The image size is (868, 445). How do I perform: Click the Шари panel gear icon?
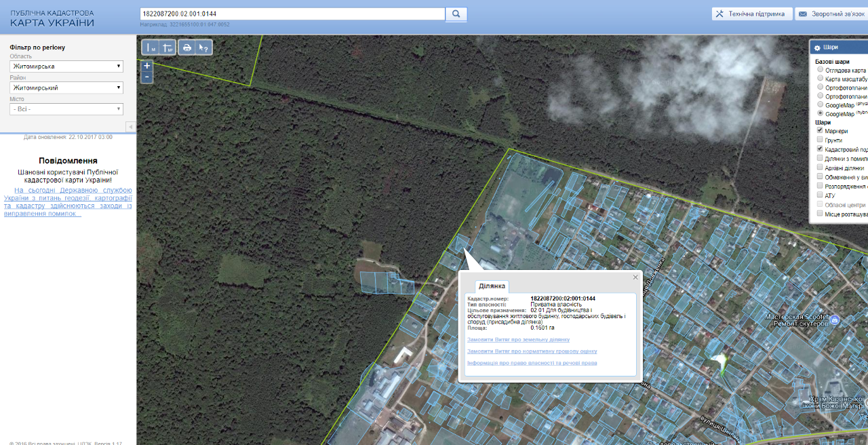[818, 47]
